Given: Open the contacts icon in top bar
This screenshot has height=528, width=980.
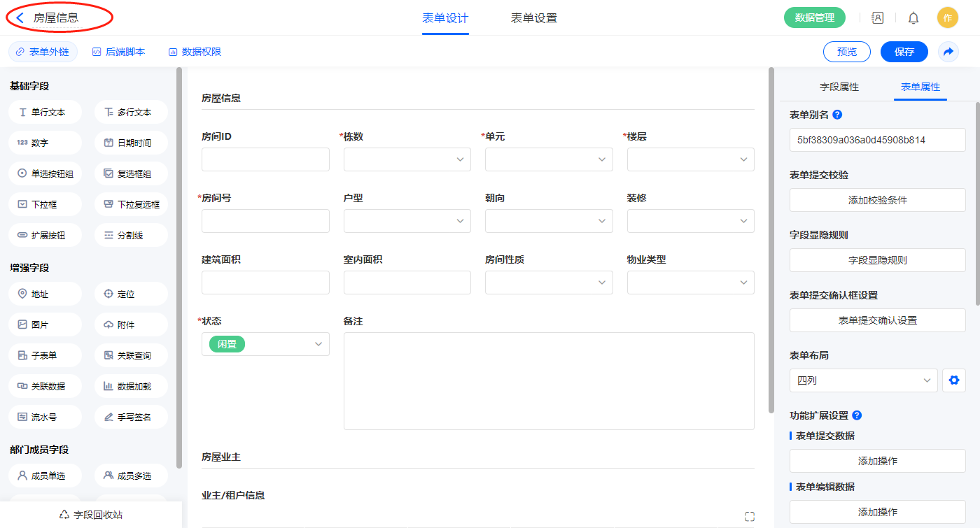Looking at the screenshot, I should click(877, 18).
